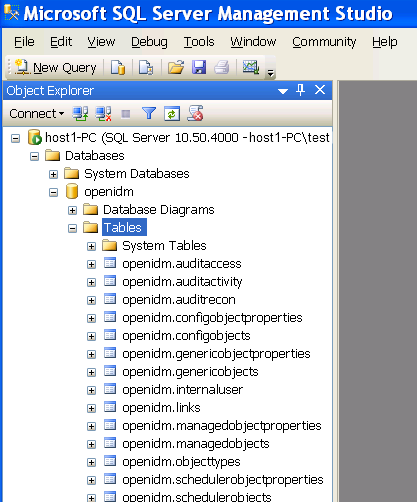This screenshot has height=502, width=417.
Task: Select the System Databases label
Action: [x=137, y=174]
